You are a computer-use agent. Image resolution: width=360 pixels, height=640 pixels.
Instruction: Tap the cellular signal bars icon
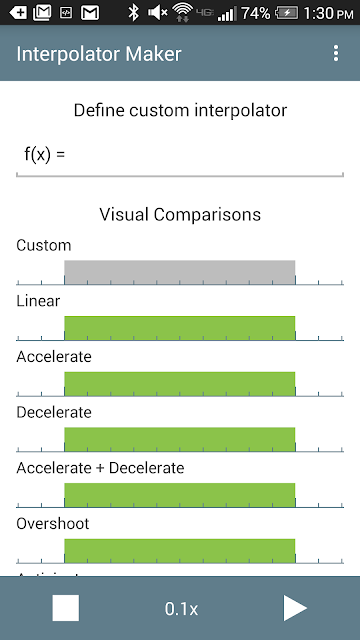[227, 14]
